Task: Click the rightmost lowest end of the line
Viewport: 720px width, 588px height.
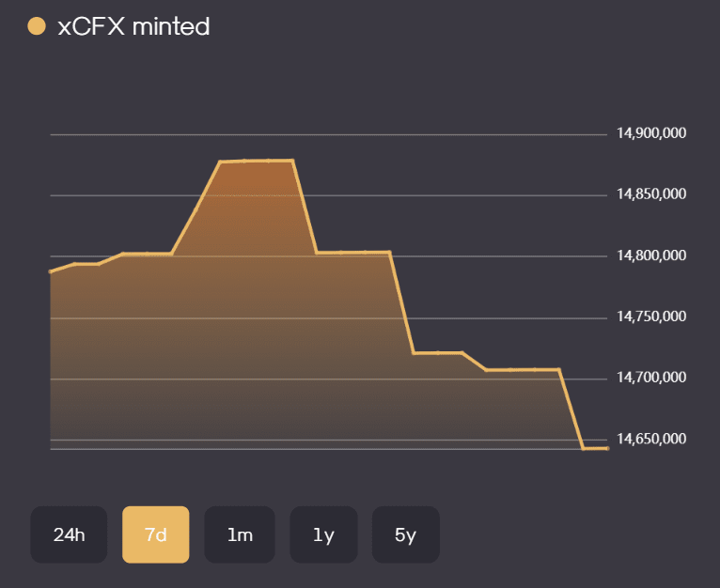Action: pyautogui.click(x=606, y=448)
